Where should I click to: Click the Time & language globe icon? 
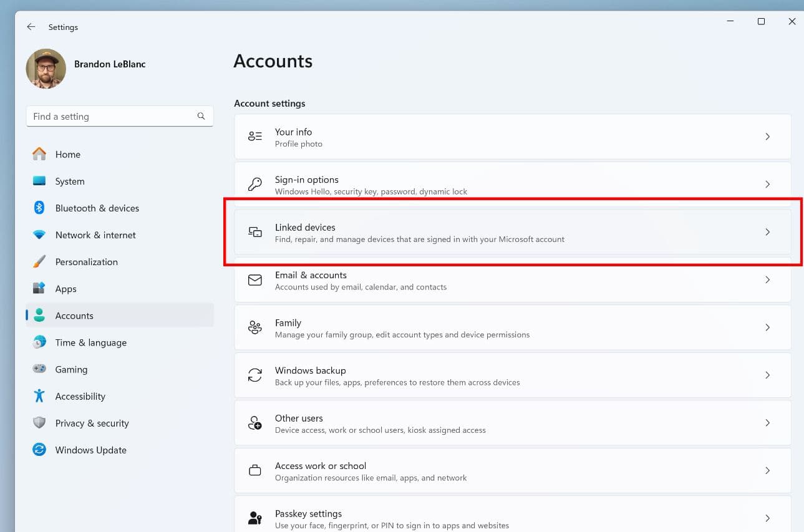click(39, 342)
